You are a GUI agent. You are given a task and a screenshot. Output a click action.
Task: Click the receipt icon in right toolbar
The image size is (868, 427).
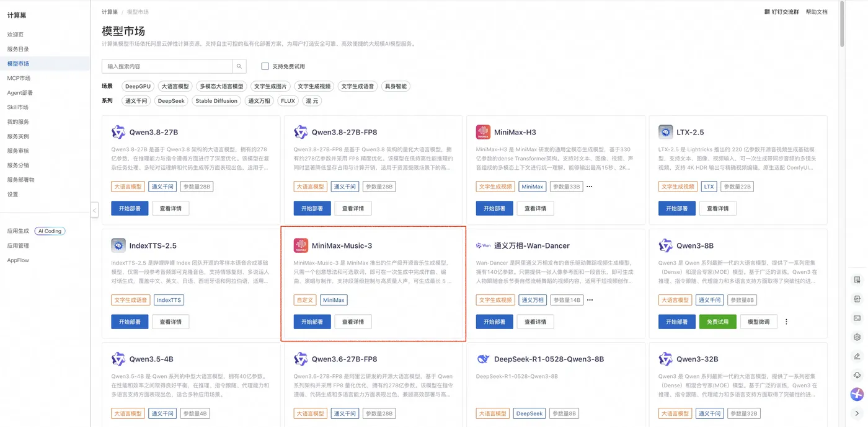[857, 280]
